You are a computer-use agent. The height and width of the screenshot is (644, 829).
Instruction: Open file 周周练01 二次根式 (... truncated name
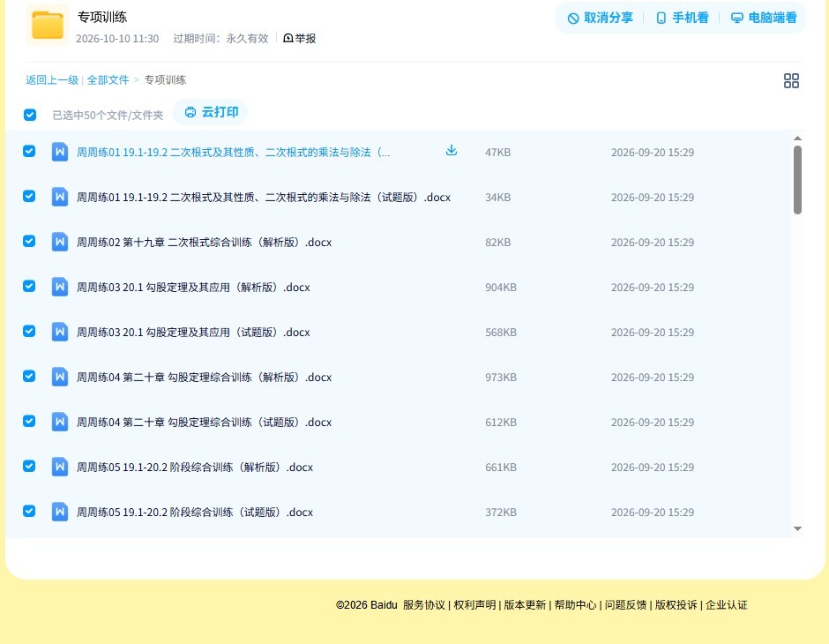tap(233, 153)
